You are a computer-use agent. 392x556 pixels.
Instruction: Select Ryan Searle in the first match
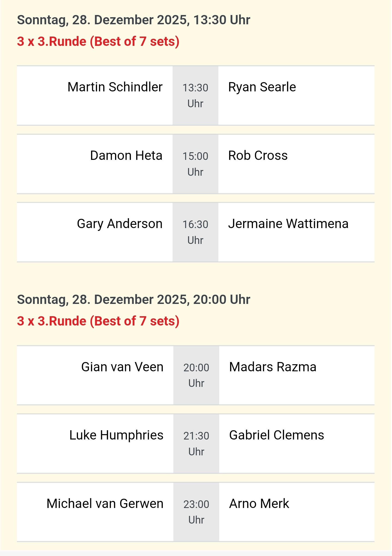[x=262, y=87]
